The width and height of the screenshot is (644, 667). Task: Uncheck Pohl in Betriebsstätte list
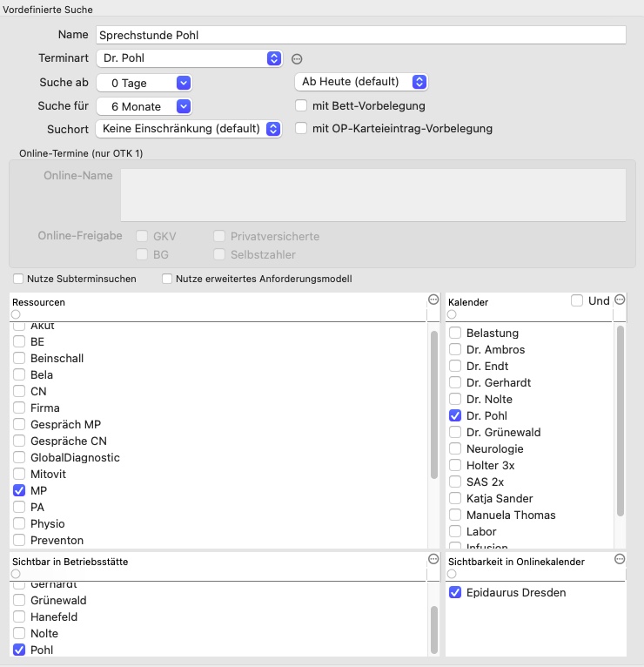click(x=18, y=650)
